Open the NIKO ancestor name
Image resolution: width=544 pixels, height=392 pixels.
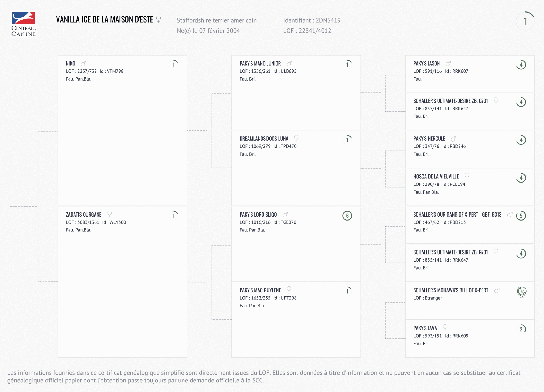pyautogui.click(x=71, y=64)
